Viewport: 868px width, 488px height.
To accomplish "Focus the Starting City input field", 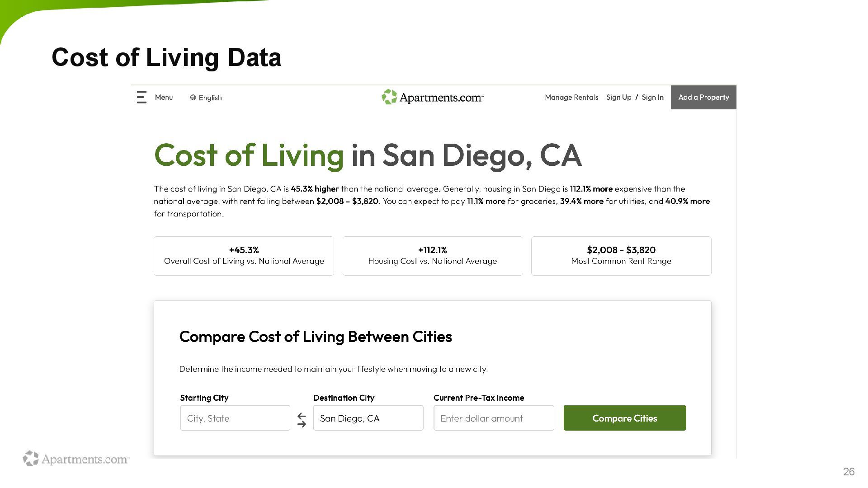I will pos(235,418).
